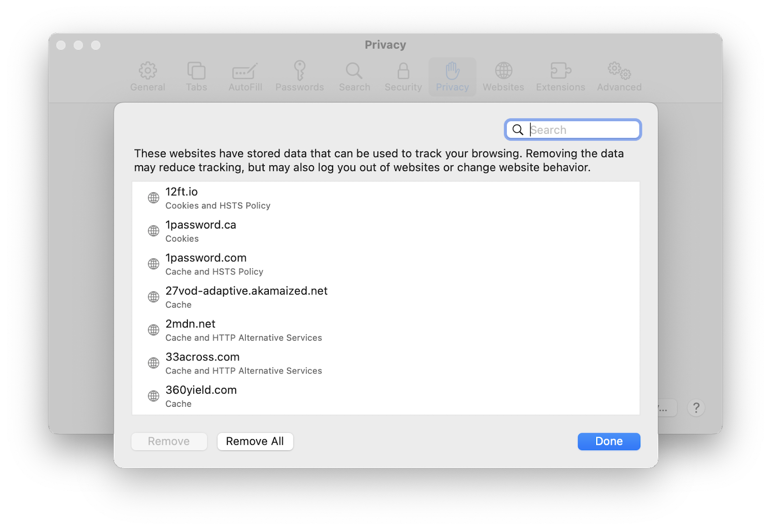Open Advanced preferences
The width and height of the screenshot is (771, 532).
(619, 76)
